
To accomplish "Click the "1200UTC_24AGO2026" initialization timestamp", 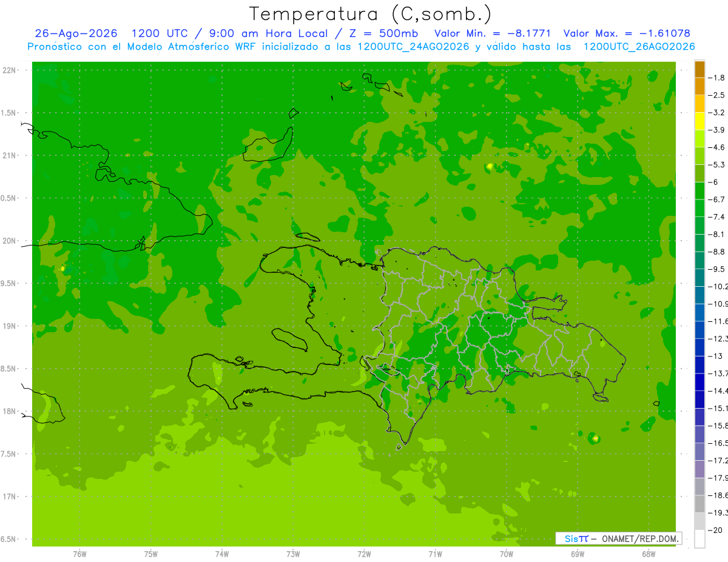I will point(413,47).
